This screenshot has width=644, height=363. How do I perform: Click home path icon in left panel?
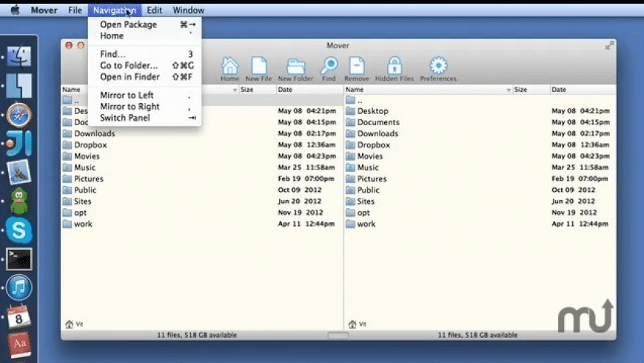pos(69,324)
